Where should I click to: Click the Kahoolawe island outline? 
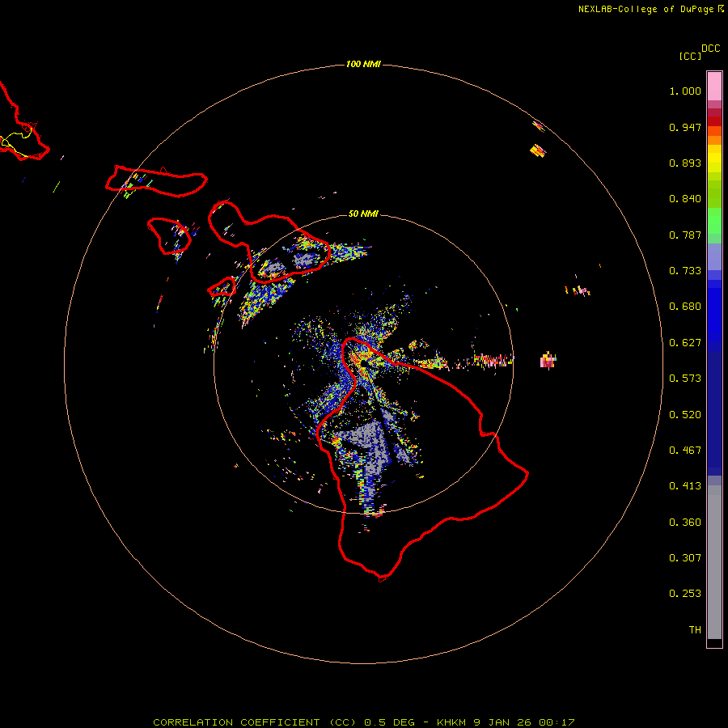coord(222,287)
